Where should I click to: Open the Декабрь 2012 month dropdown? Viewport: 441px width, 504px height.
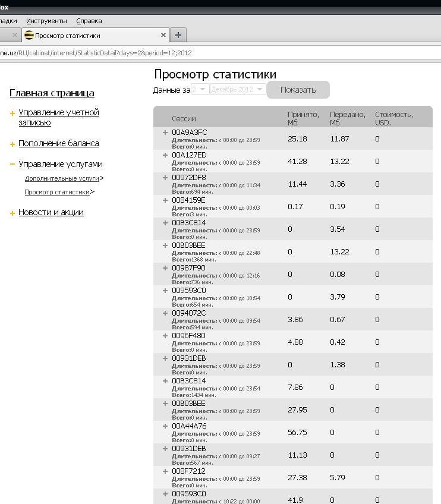238,89
